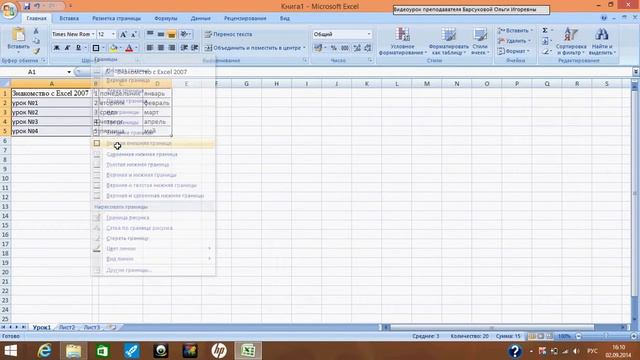Click the Fill down icon in the editing group

click(x=545, y=41)
